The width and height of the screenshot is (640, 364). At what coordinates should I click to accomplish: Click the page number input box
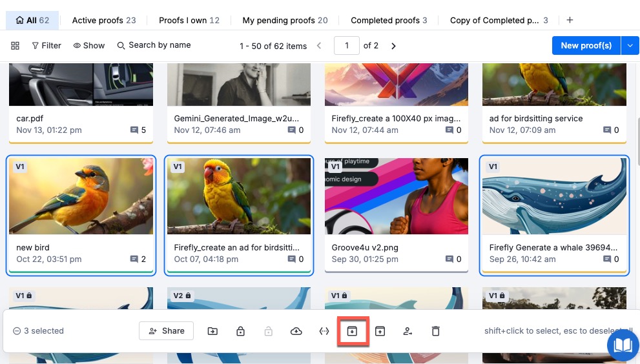[347, 45]
